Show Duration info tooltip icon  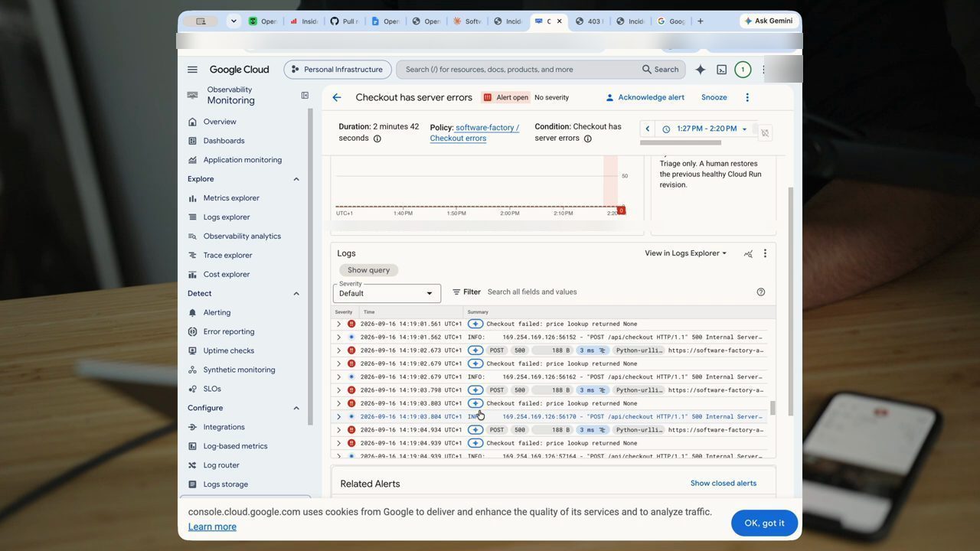(x=377, y=139)
